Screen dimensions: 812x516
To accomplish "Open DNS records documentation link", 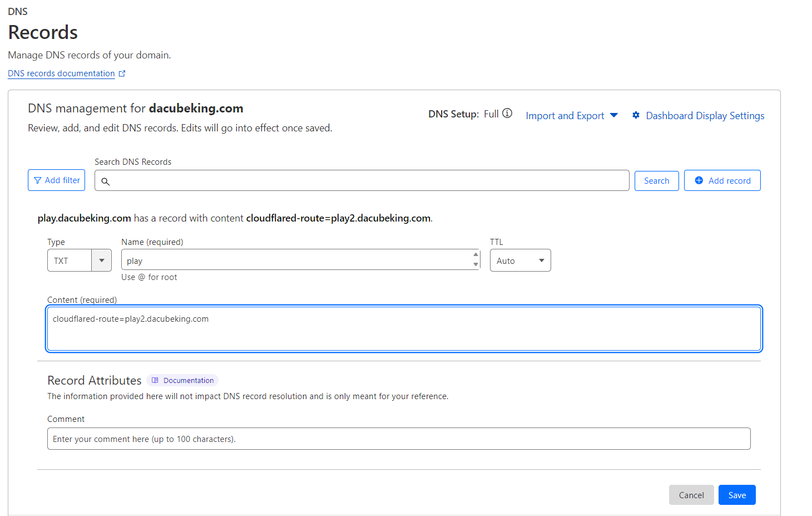I will 61,73.
